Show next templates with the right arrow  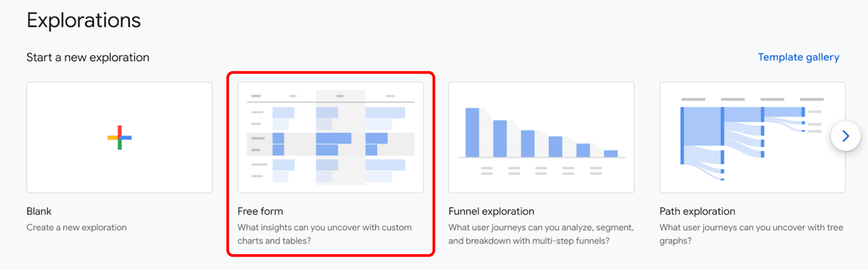pyautogui.click(x=845, y=136)
